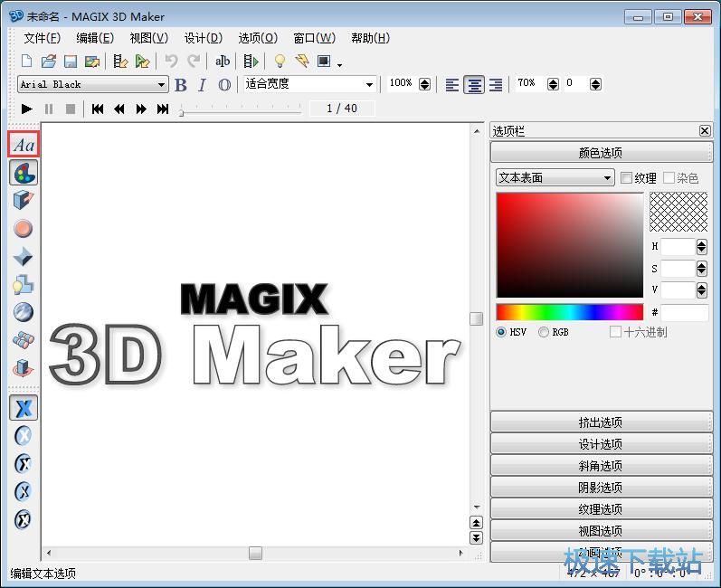Image resolution: width=721 pixels, height=588 pixels.
Task: Expand the 挤出选项 section
Action: [601, 422]
